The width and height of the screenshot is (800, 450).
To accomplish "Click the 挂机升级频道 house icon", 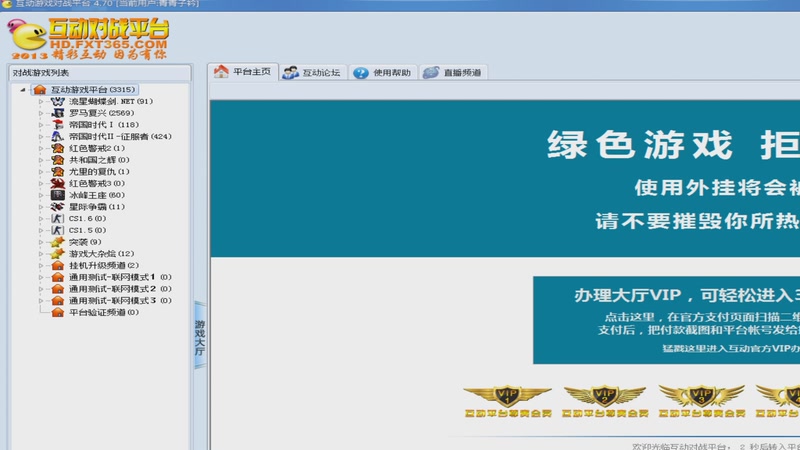I will [58, 266].
